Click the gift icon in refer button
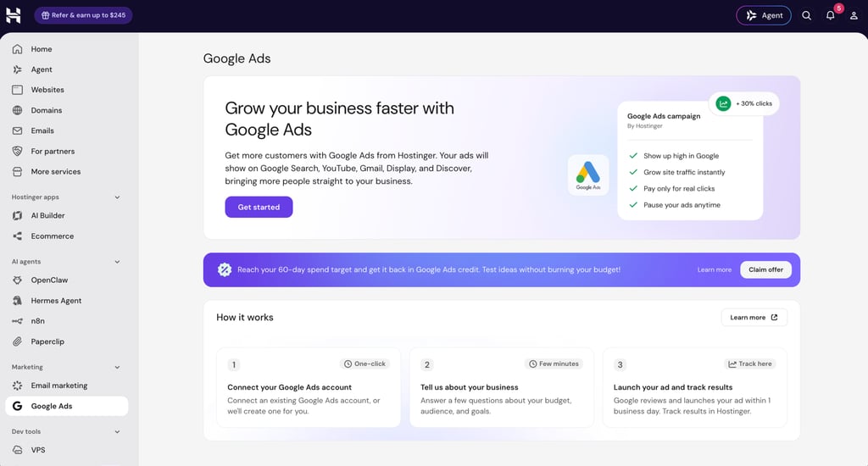The image size is (868, 466). [x=46, y=15]
